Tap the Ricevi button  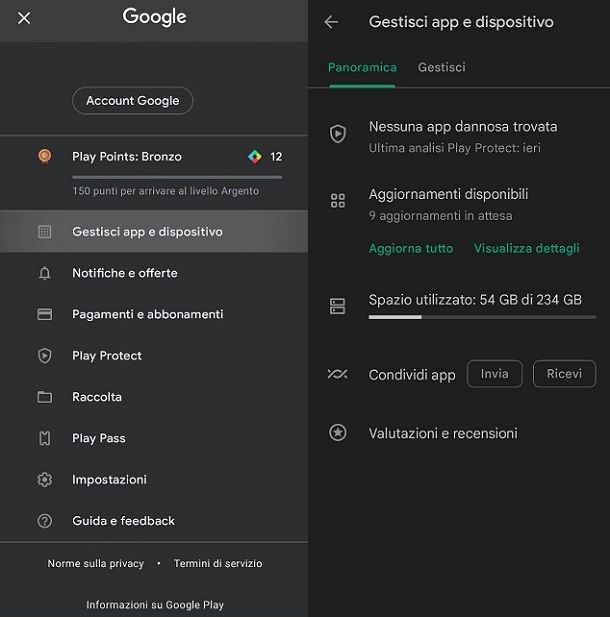(x=564, y=374)
